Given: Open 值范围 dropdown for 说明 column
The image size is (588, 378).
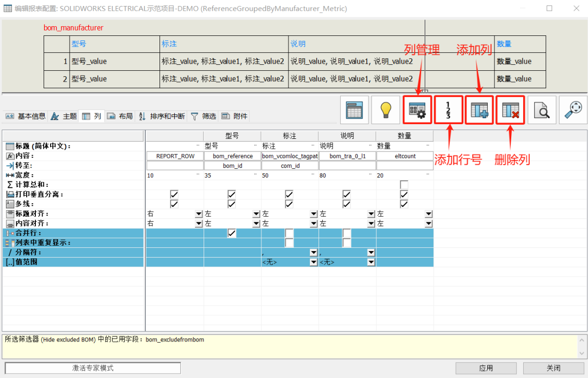Looking at the screenshot, I should 371,262.
